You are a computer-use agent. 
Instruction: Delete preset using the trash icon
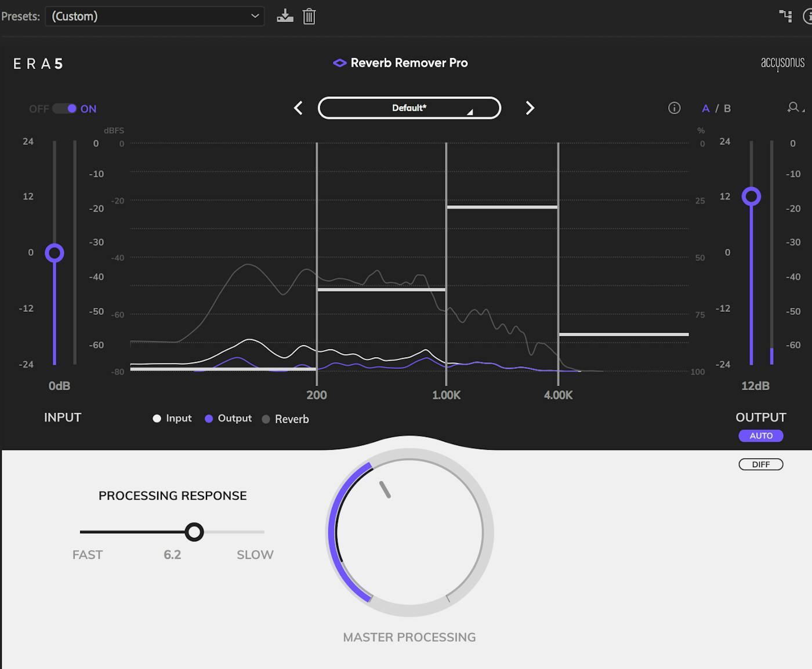click(309, 16)
